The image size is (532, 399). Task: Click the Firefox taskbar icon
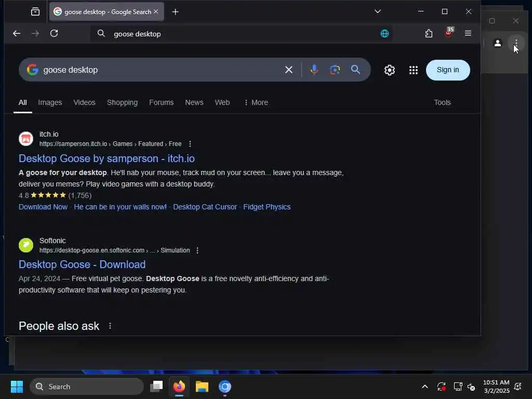179,387
